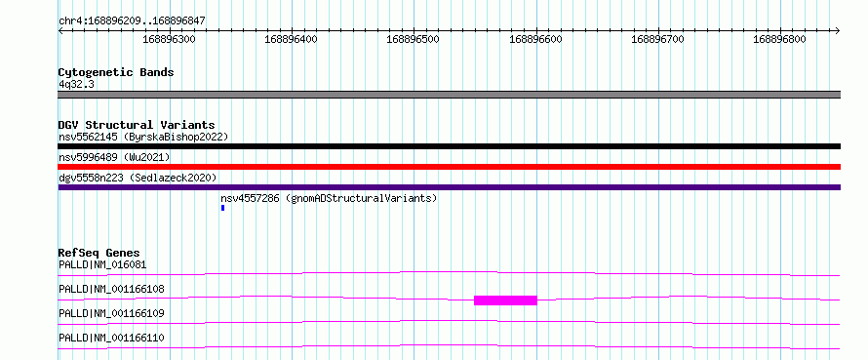The image size is (868, 360).
Task: Select the PALLD|NM_001166110 transcript label
Action: pyautogui.click(x=111, y=338)
